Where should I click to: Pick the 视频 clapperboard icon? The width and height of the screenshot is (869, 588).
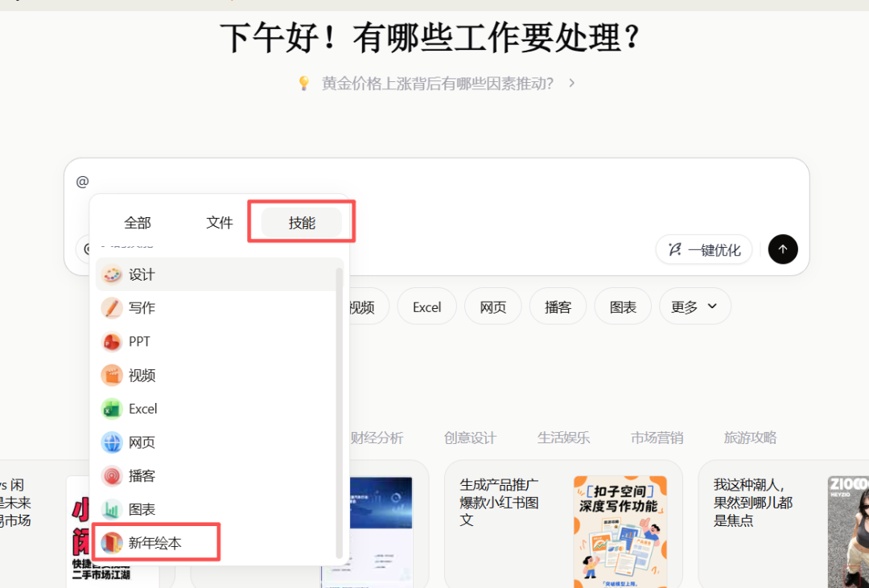tap(112, 376)
